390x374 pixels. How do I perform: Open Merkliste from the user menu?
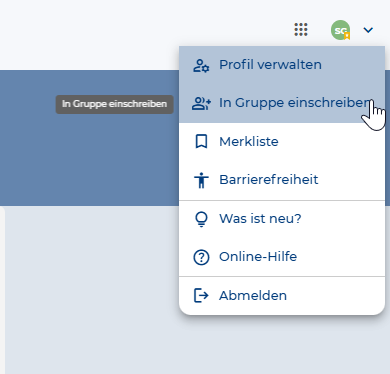(x=282, y=142)
